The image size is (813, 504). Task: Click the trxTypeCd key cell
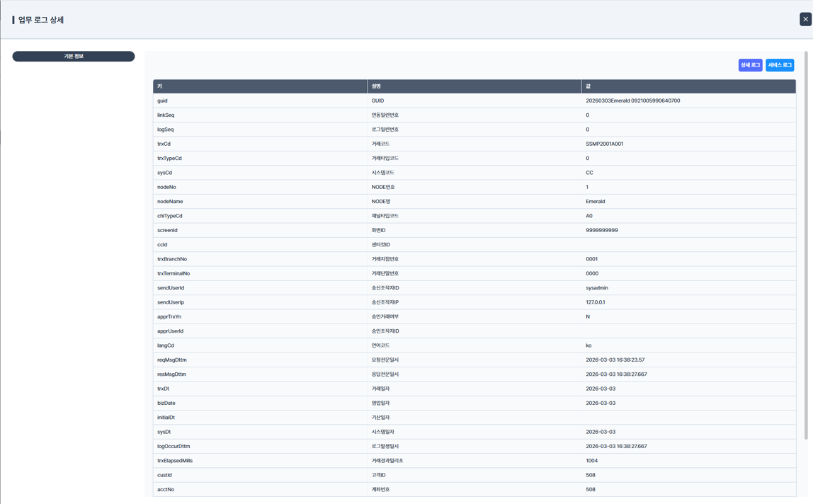(260, 158)
